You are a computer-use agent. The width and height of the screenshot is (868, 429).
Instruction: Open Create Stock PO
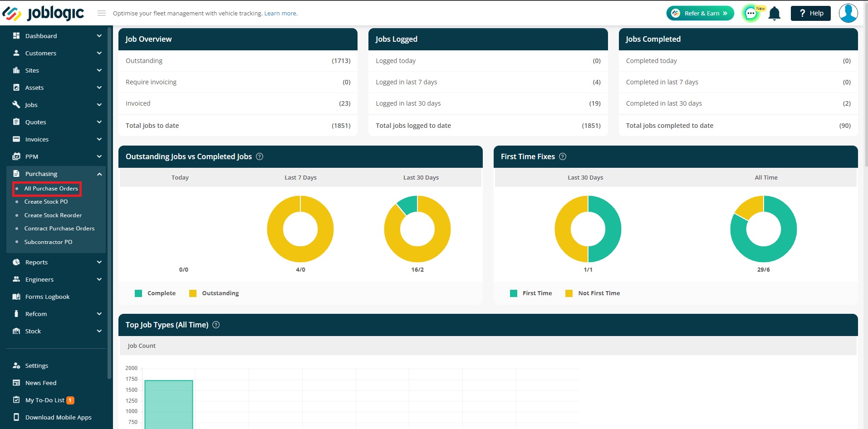(46, 202)
